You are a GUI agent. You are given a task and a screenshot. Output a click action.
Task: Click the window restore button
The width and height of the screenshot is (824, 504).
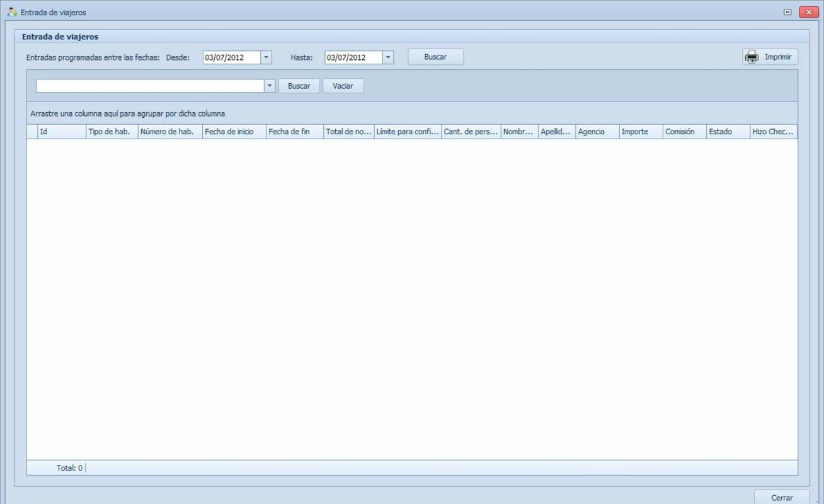pyautogui.click(x=787, y=12)
